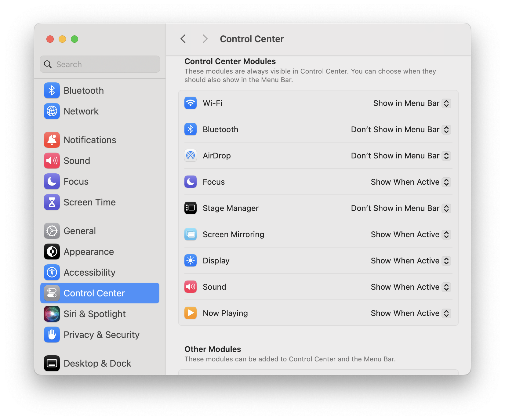Image resolution: width=505 pixels, height=420 pixels.
Task: Click the "Screen Mirroring" module label
Action: coord(233,234)
